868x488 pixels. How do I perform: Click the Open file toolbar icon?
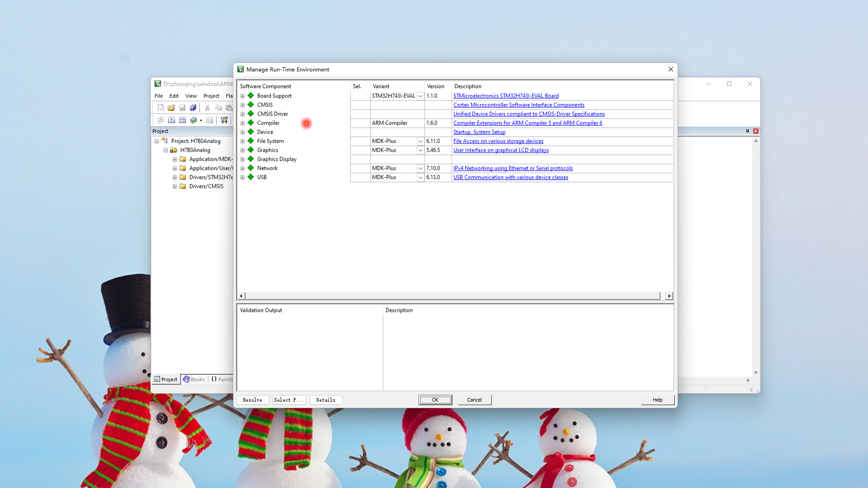pyautogui.click(x=171, y=108)
